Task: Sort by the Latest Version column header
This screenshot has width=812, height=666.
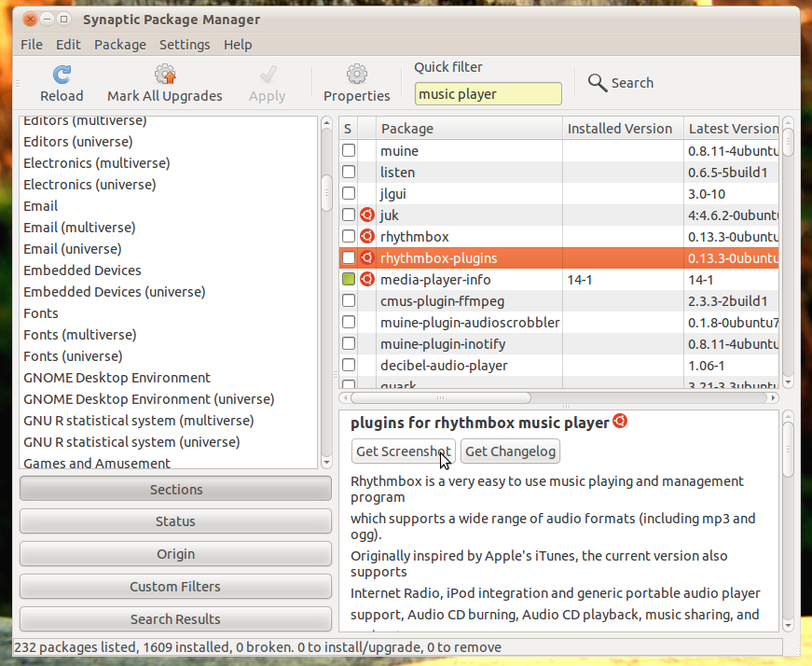Action: pos(731,128)
